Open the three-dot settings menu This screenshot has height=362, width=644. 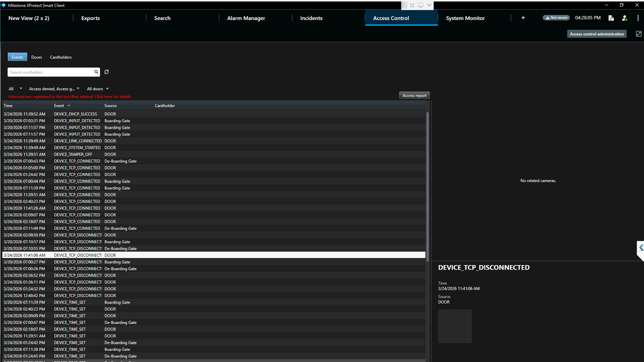click(638, 18)
